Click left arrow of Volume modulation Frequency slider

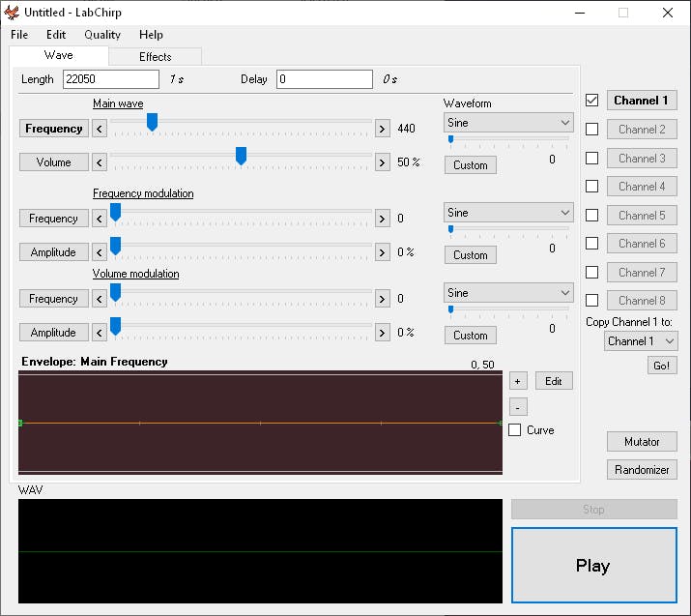(100, 299)
